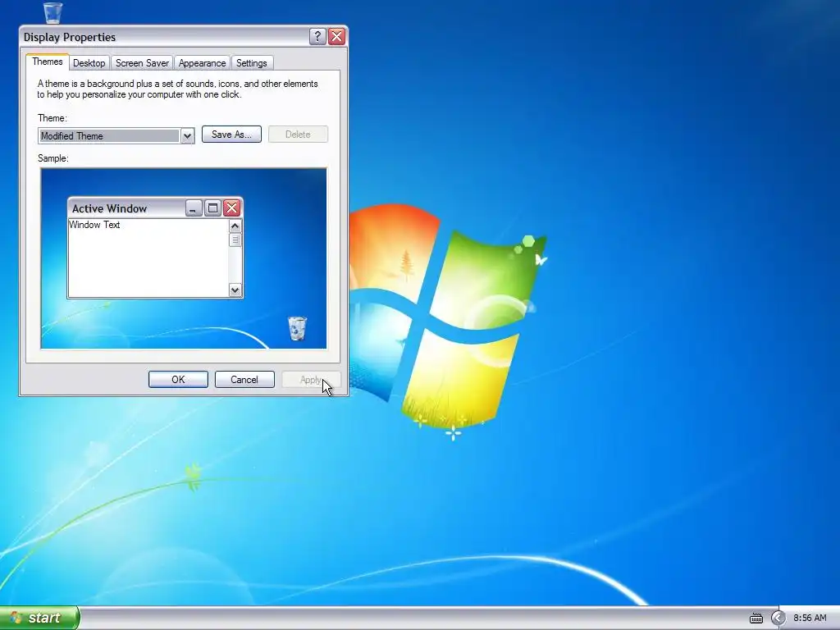Open the Start menu
Viewport: 840px width, 630px height.
(39, 618)
